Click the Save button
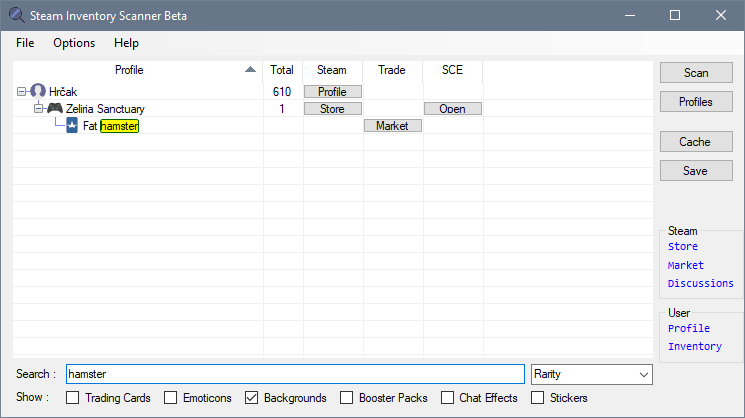The height and width of the screenshot is (418, 745). point(696,171)
